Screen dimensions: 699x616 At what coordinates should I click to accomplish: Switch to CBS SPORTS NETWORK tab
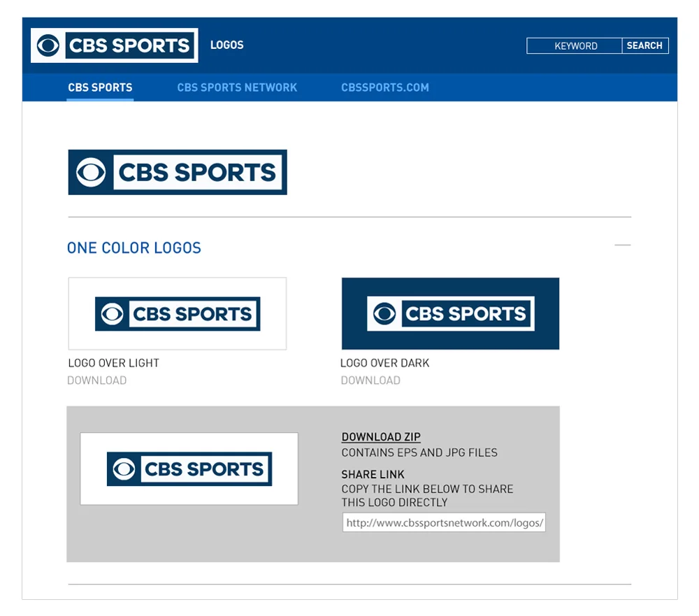click(x=237, y=87)
